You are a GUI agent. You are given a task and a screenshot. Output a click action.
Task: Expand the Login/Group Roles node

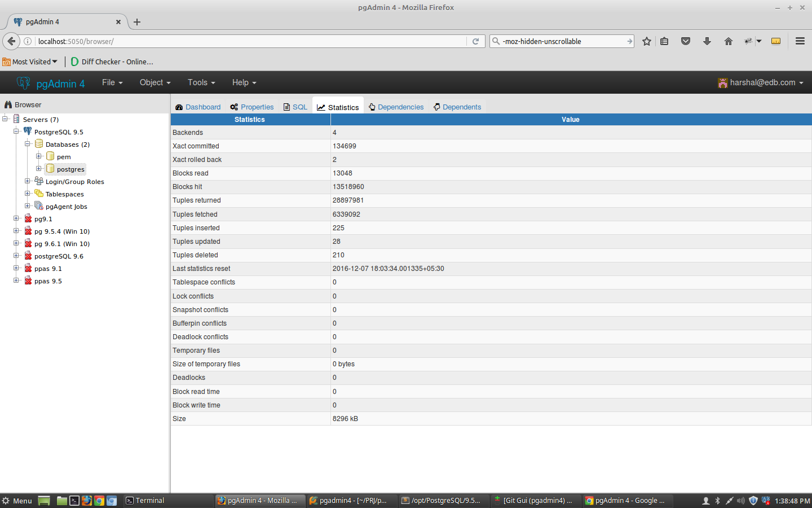[x=27, y=181]
